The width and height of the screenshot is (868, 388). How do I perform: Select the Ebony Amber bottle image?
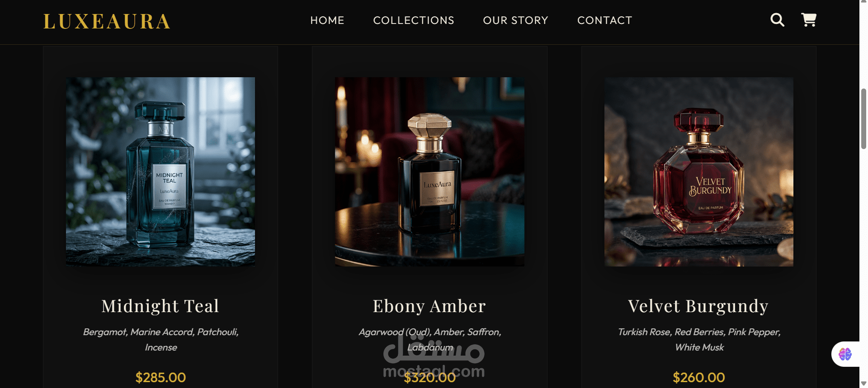tap(429, 172)
